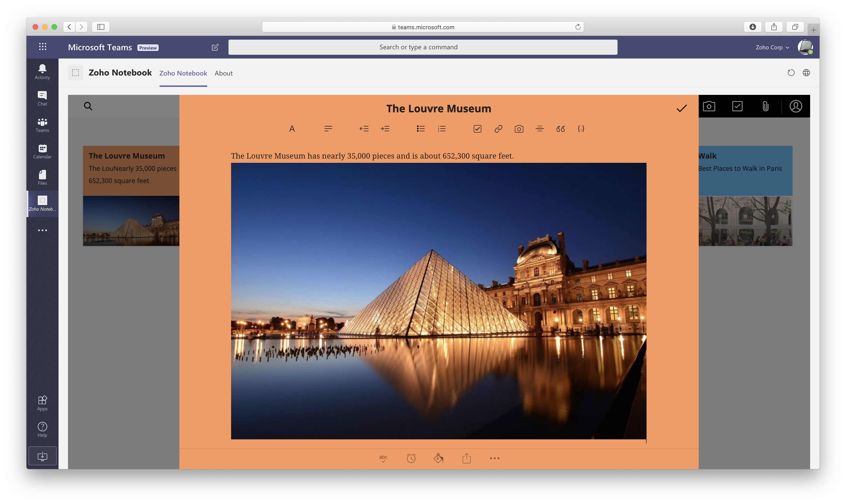
Task: Set a reminder with the clock icon
Action: [x=411, y=458]
